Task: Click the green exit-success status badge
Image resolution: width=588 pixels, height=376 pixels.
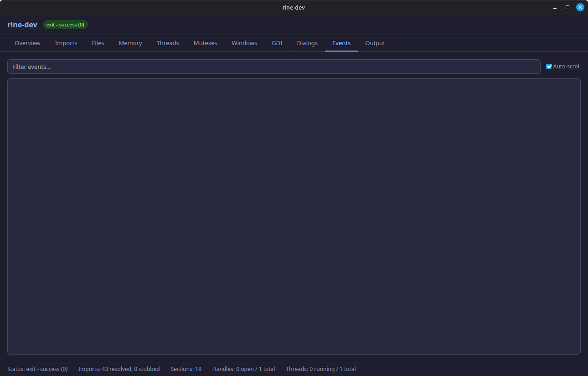Action: [x=65, y=25]
